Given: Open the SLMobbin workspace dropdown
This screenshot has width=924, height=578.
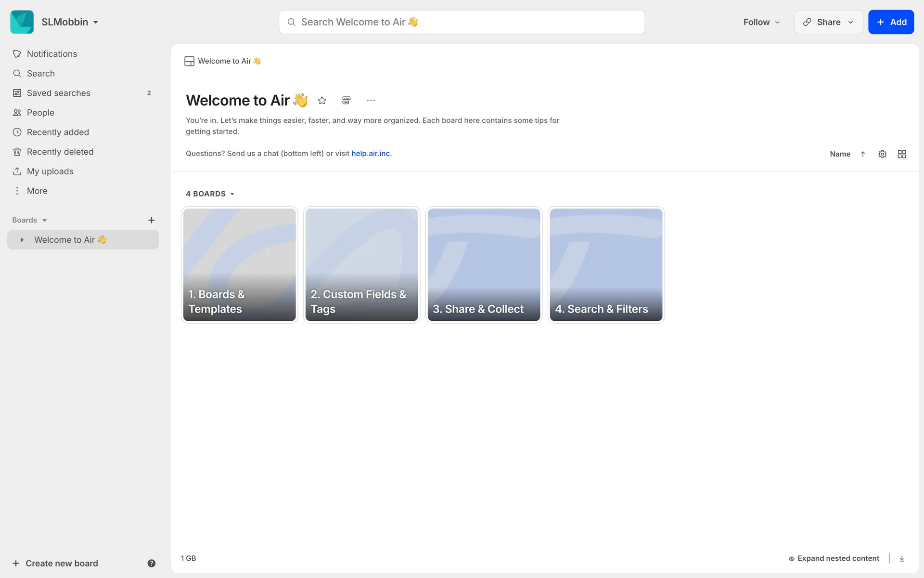Looking at the screenshot, I should click(x=70, y=22).
